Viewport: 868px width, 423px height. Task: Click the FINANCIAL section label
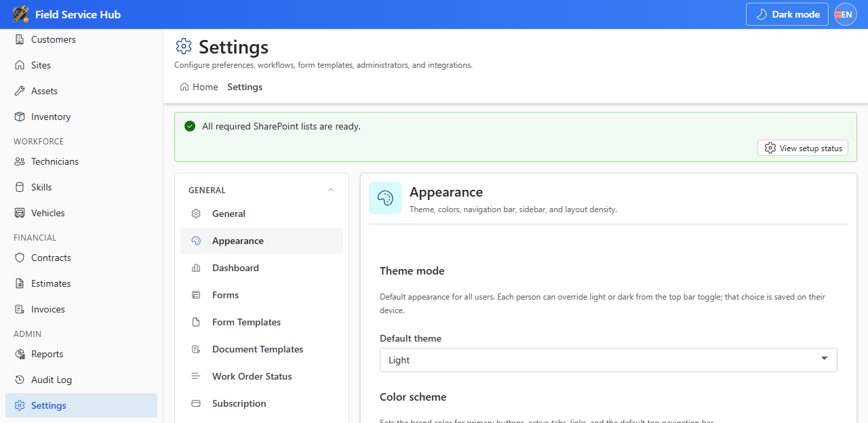click(35, 238)
